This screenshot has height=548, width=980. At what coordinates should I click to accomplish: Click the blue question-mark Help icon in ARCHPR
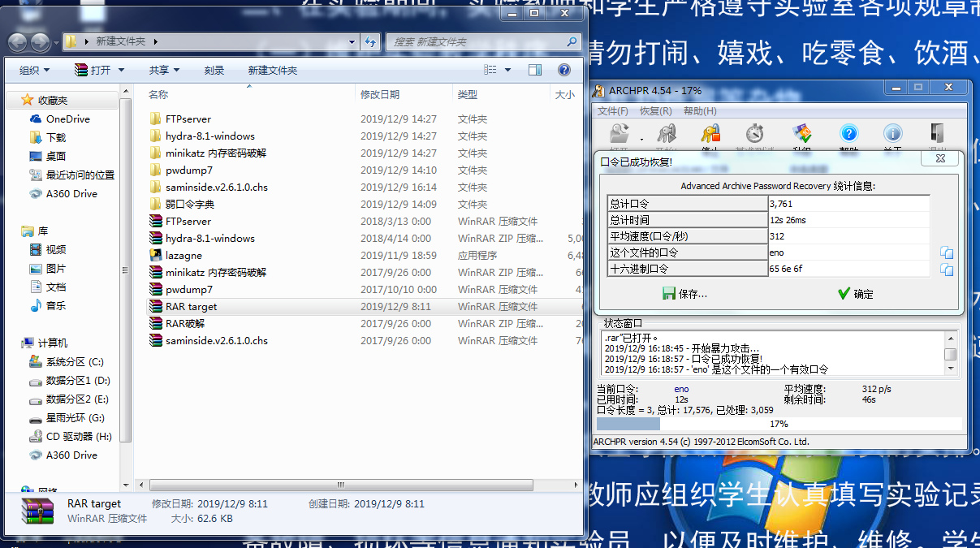(x=848, y=134)
